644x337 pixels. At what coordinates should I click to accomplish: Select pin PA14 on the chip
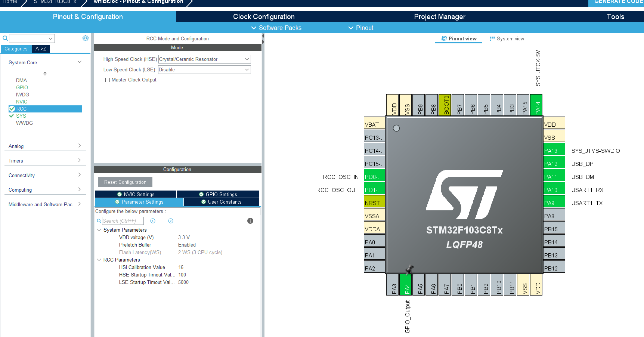(x=536, y=105)
